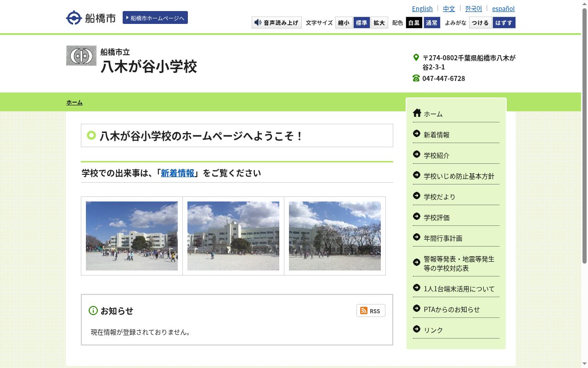Switch language to 한국어

pos(474,8)
